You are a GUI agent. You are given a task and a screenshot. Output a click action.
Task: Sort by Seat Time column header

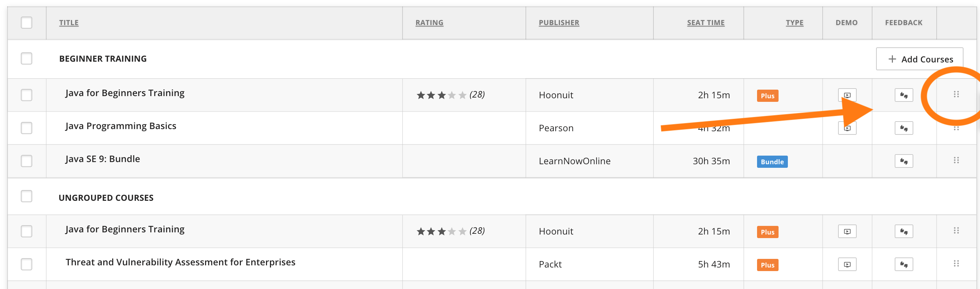[x=706, y=23]
